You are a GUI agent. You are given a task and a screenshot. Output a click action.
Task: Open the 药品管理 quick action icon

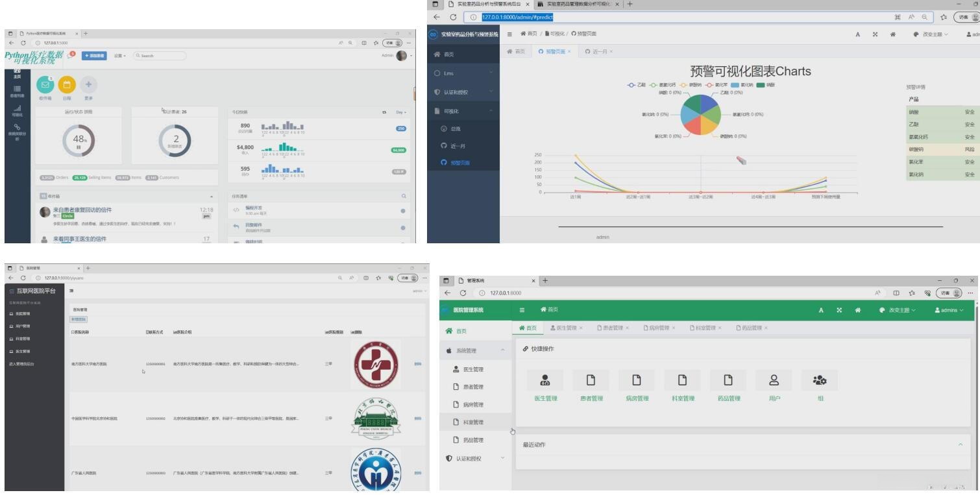728,380
